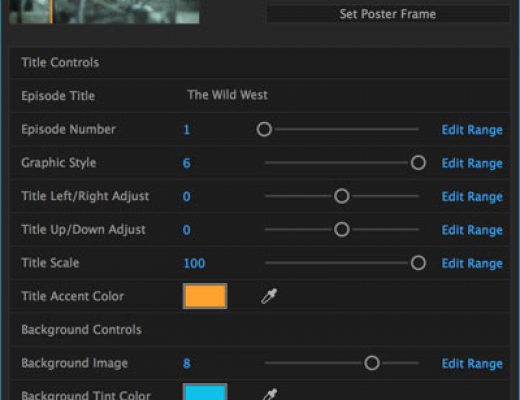Click the Episode Number slider handle
This screenshot has height=400, width=520.
264,129
